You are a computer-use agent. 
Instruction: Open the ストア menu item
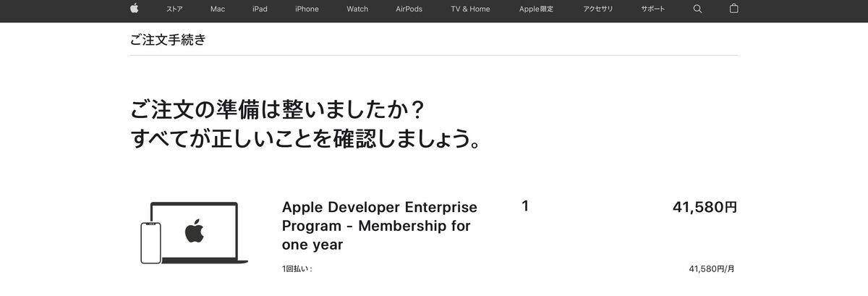(174, 9)
